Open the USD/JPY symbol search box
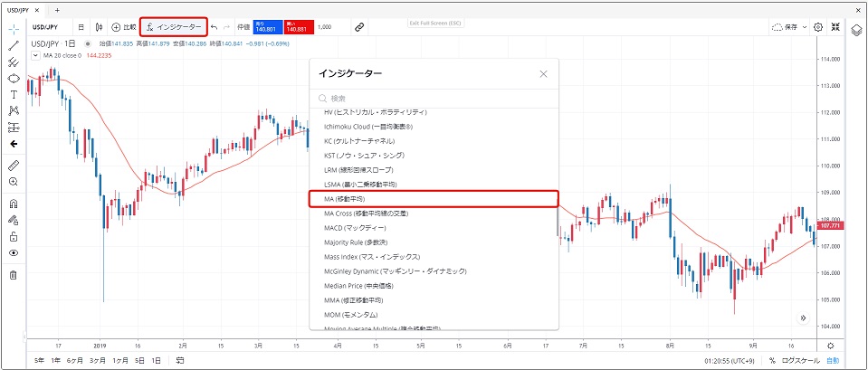The height and width of the screenshot is (370, 868). (x=46, y=26)
